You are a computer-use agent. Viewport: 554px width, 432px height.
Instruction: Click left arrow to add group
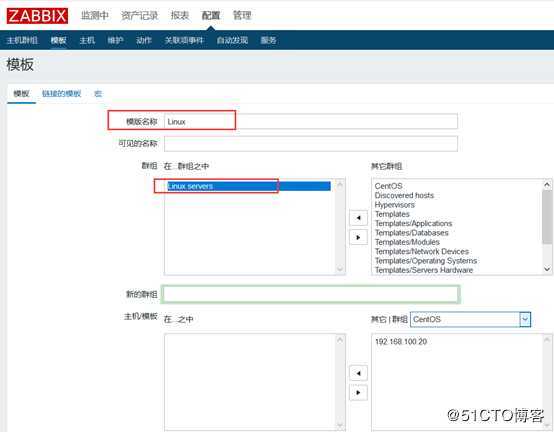point(358,218)
